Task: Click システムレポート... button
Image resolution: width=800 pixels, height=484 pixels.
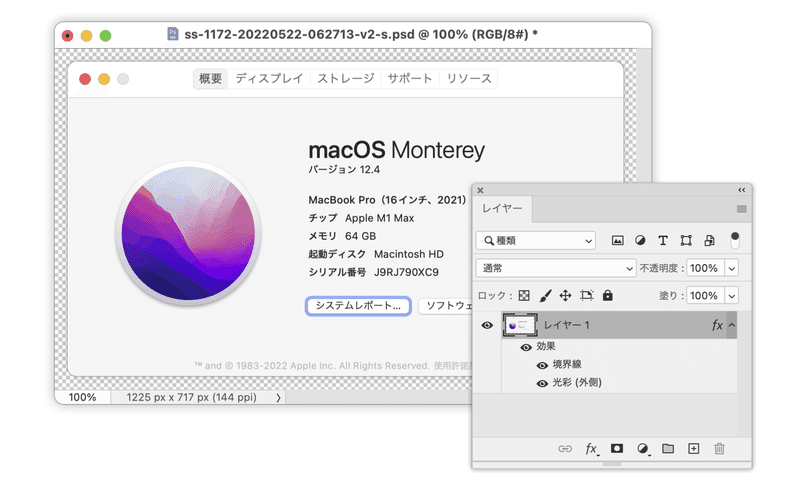Action: 358,305
